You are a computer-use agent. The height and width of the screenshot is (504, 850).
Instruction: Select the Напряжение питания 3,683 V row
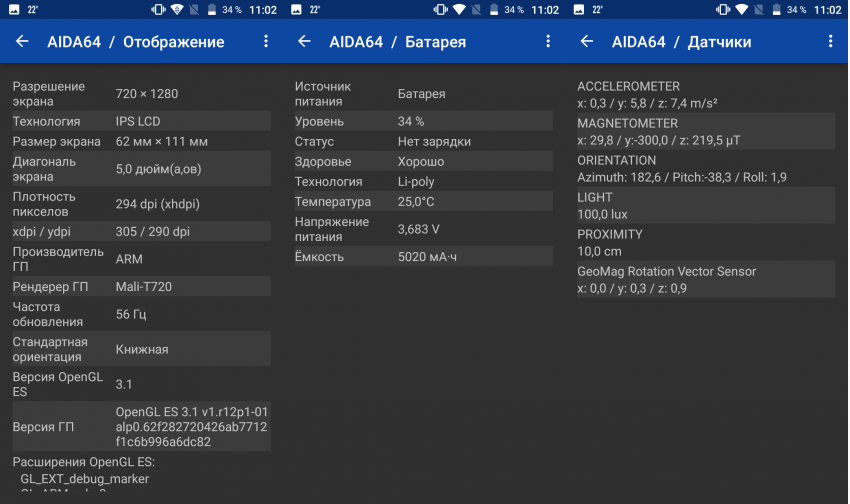pos(424,229)
